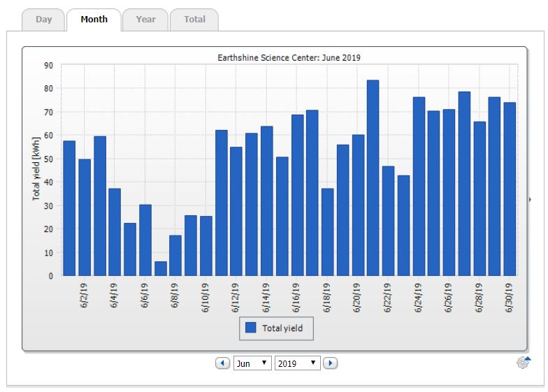Click the Month tab
Viewport: 548px width, 392px height.
(x=94, y=20)
